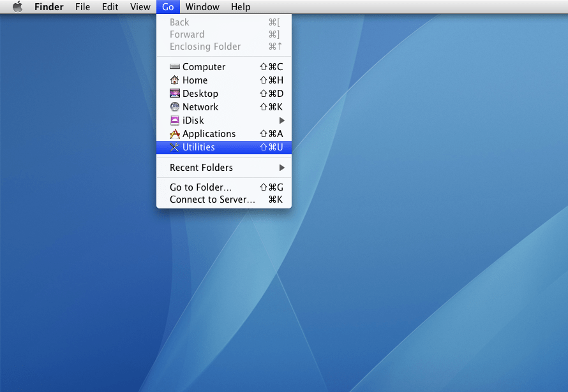Click the Computer drive icon in Go menu
The image size is (568, 392).
point(175,66)
